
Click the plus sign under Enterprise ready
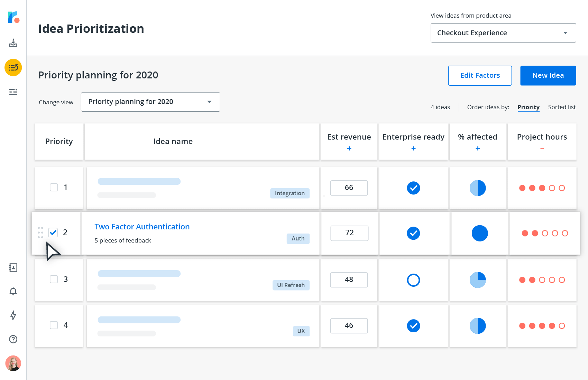(x=413, y=148)
